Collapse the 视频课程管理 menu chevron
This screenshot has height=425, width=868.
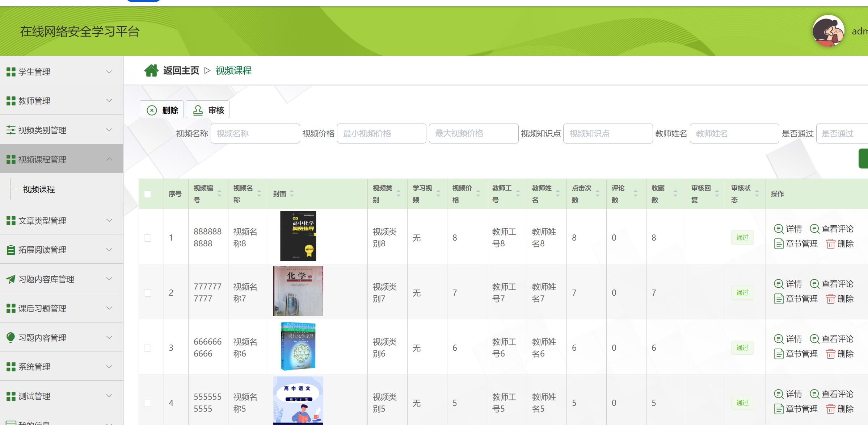click(x=109, y=159)
